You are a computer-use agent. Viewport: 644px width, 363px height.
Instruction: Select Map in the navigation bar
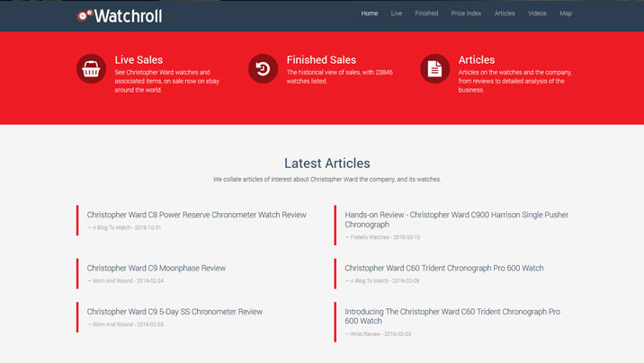566,13
